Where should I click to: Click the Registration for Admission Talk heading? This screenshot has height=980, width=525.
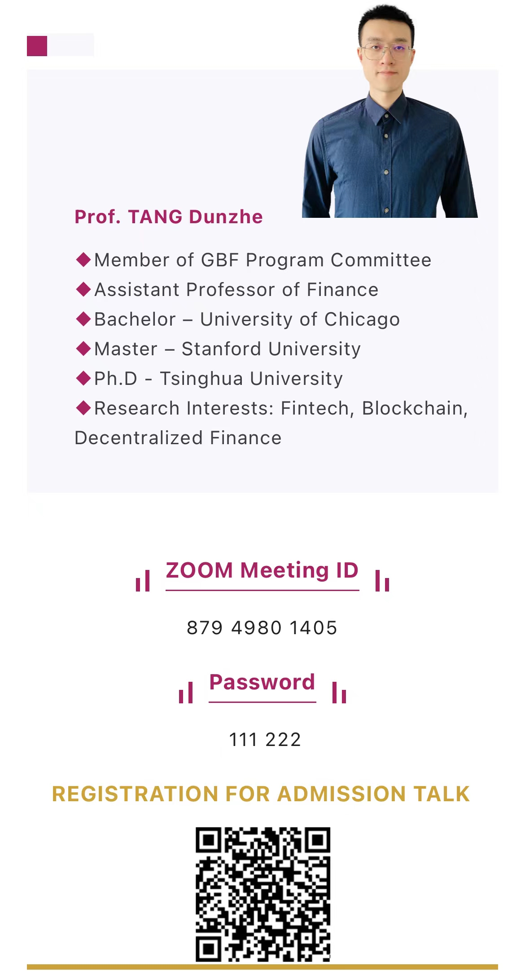[x=261, y=794]
